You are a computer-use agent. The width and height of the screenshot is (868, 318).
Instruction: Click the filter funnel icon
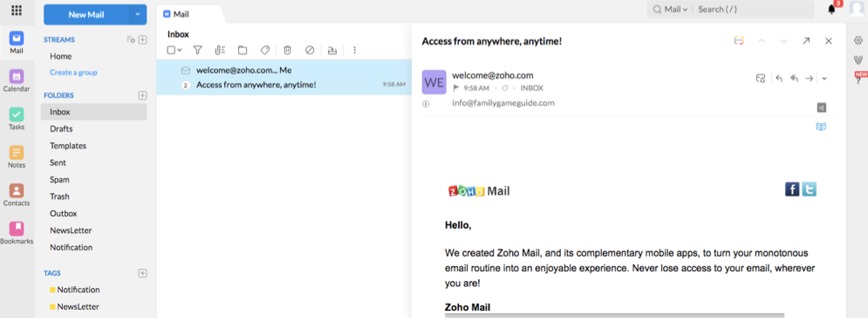198,50
